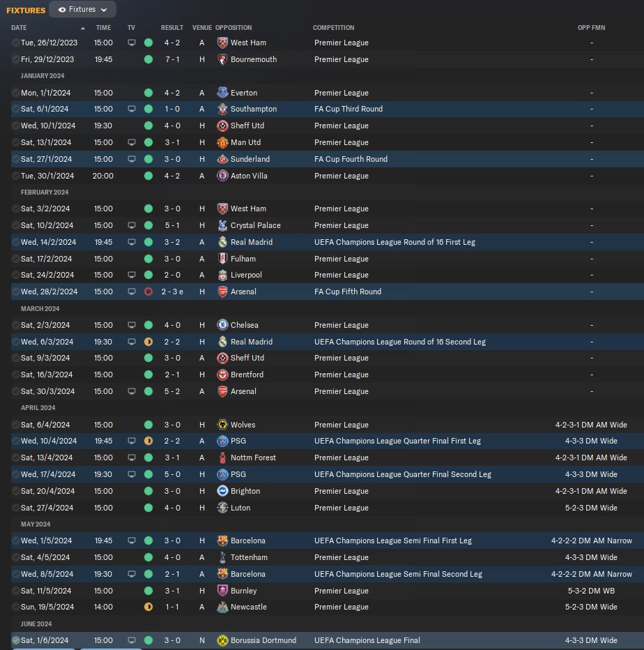Select the JUNE 2024 month header

[x=36, y=624]
